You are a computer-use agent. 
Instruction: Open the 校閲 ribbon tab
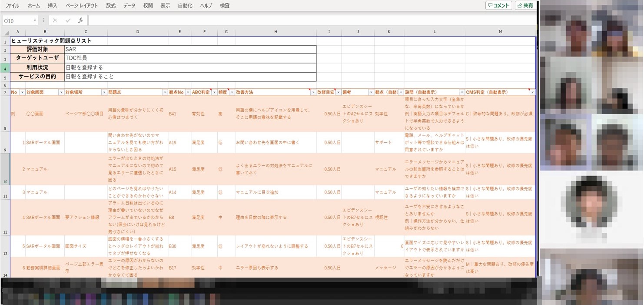pos(148,6)
